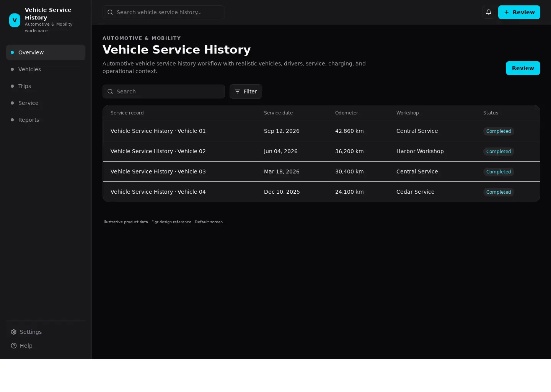551x392 pixels.
Task: Click the 30,400 km odometer value
Action: click(x=349, y=171)
